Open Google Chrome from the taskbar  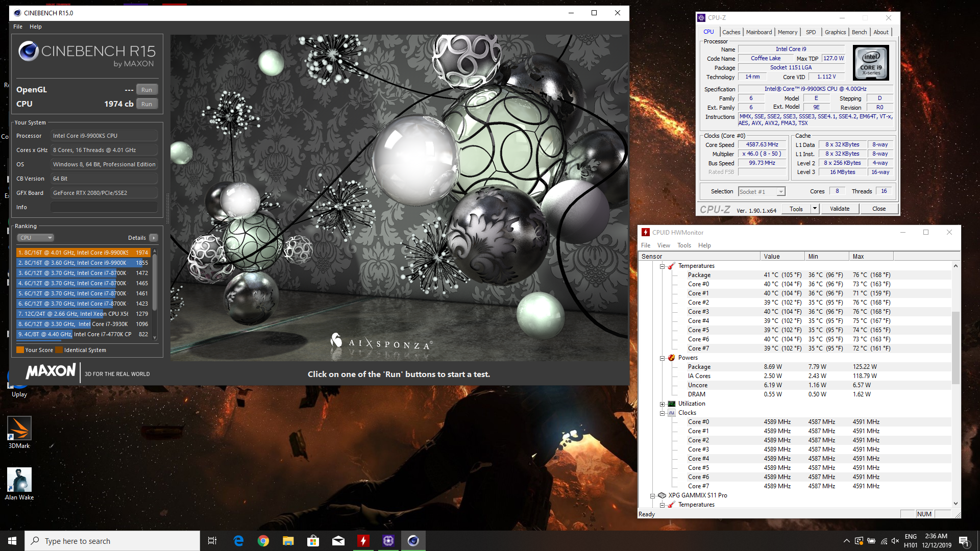point(263,541)
